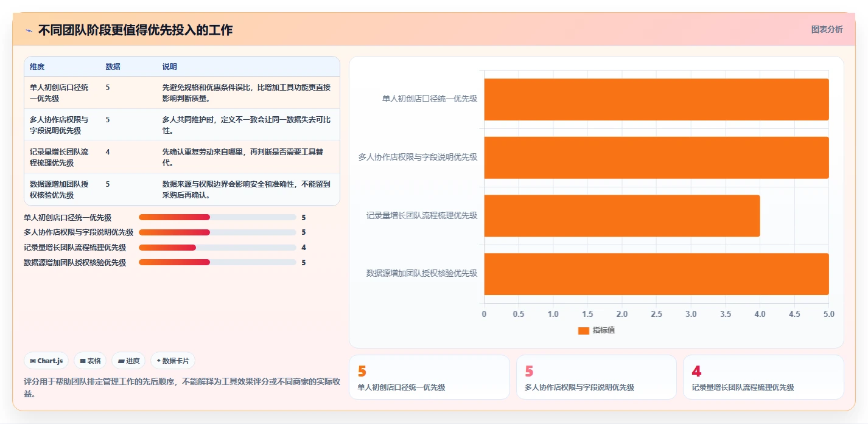This screenshot has width=868, height=424.
Task: Select the 表格 tag chip
Action: (x=90, y=361)
